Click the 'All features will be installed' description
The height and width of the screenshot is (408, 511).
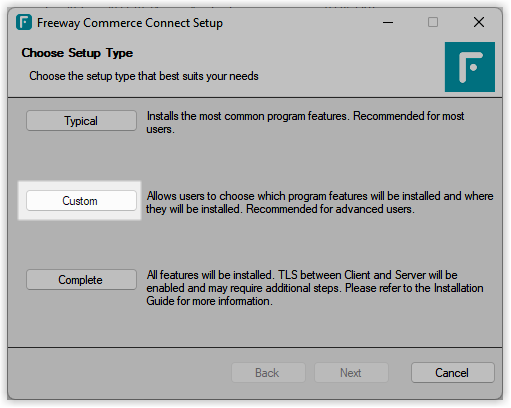315,288
